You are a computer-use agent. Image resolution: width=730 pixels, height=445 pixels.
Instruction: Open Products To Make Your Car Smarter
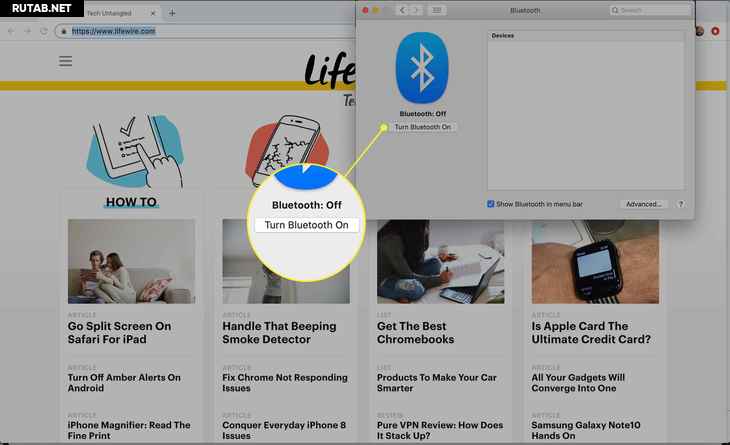[x=437, y=383]
